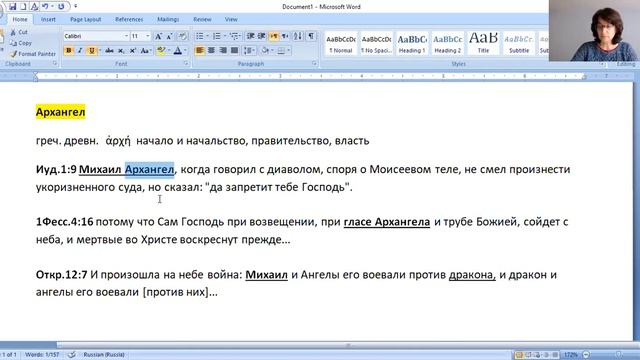Clear formatting with the eraser icon

coord(182,36)
